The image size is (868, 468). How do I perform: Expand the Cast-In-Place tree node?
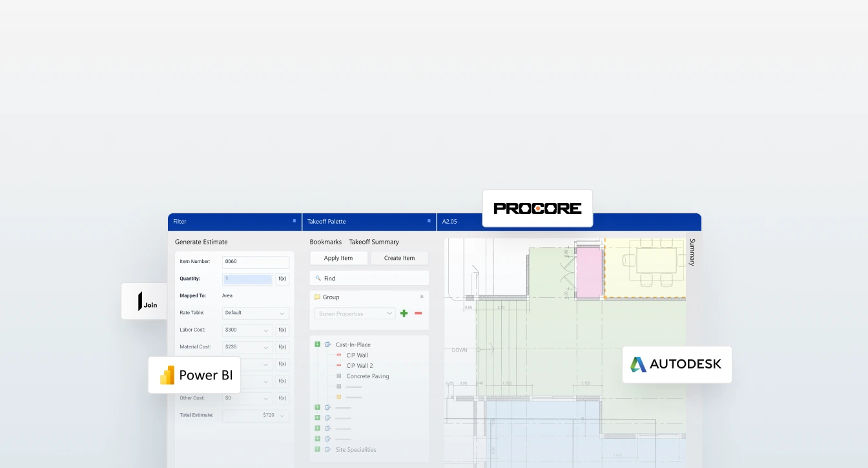(317, 345)
